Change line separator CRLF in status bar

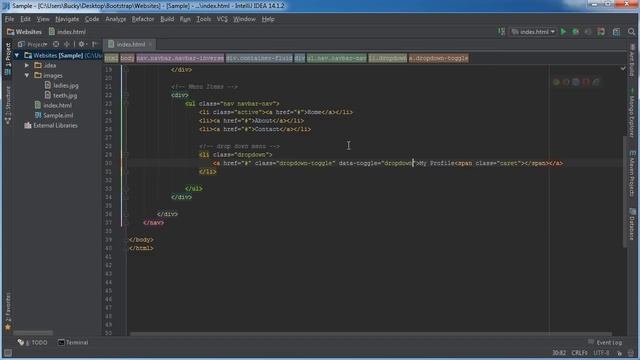click(579, 353)
